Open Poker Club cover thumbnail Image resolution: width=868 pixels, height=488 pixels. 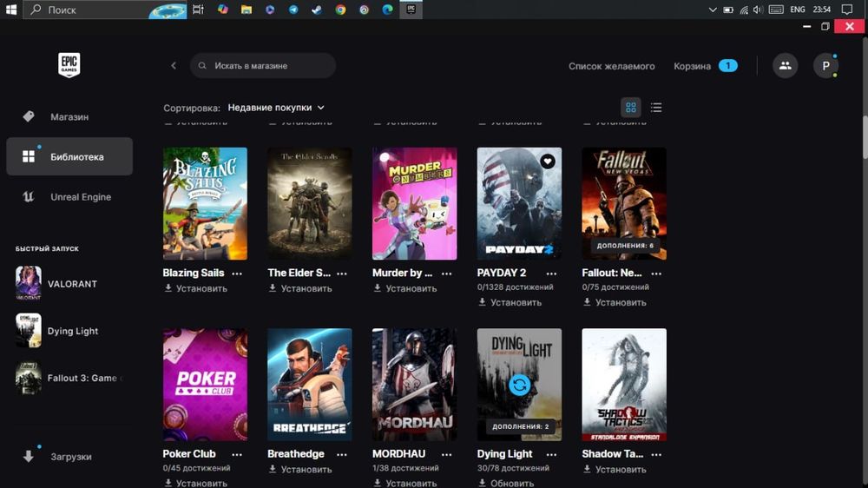point(205,385)
